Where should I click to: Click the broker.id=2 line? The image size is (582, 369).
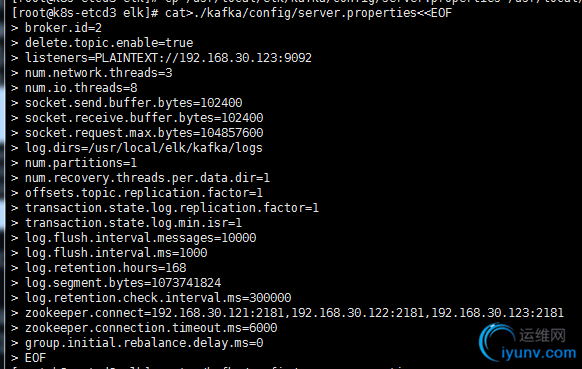pyautogui.click(x=63, y=28)
